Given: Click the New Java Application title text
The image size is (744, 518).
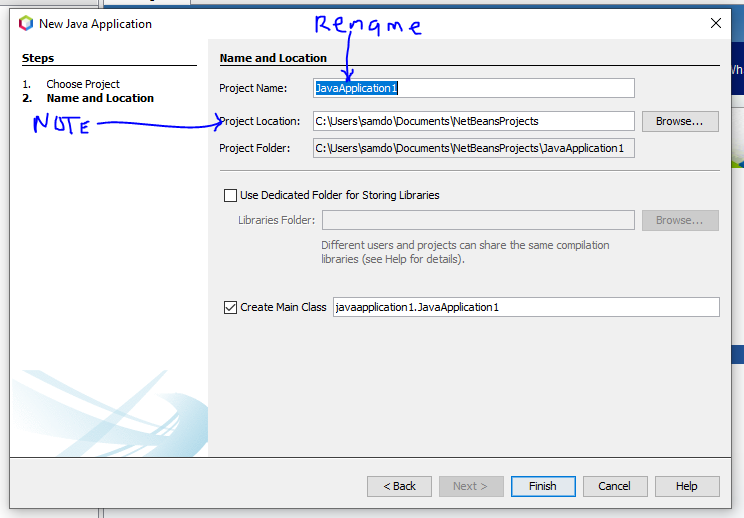Looking at the screenshot, I should tap(95, 24).
